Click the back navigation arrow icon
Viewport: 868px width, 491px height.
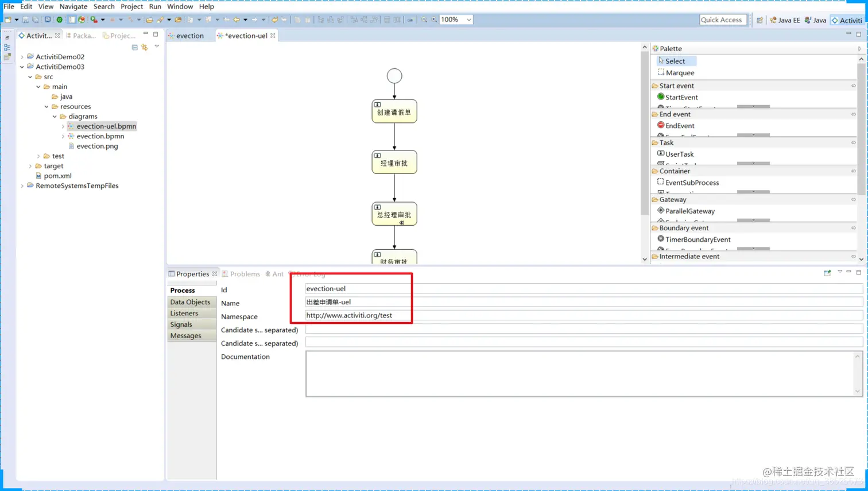[x=237, y=20]
